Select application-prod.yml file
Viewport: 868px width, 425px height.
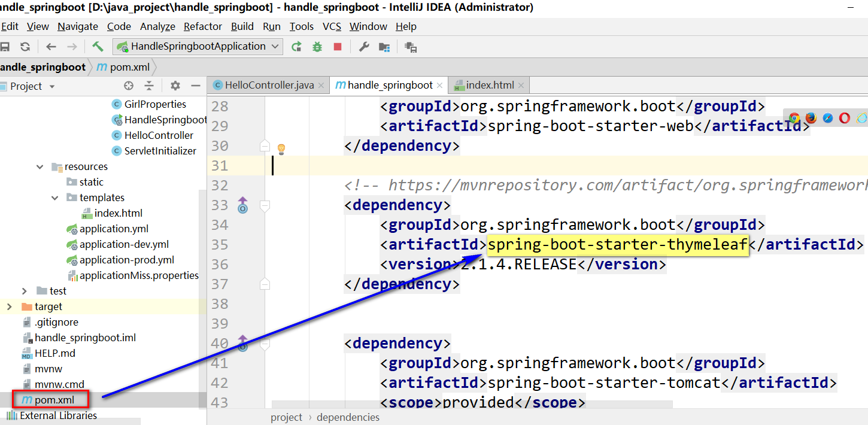[120, 260]
